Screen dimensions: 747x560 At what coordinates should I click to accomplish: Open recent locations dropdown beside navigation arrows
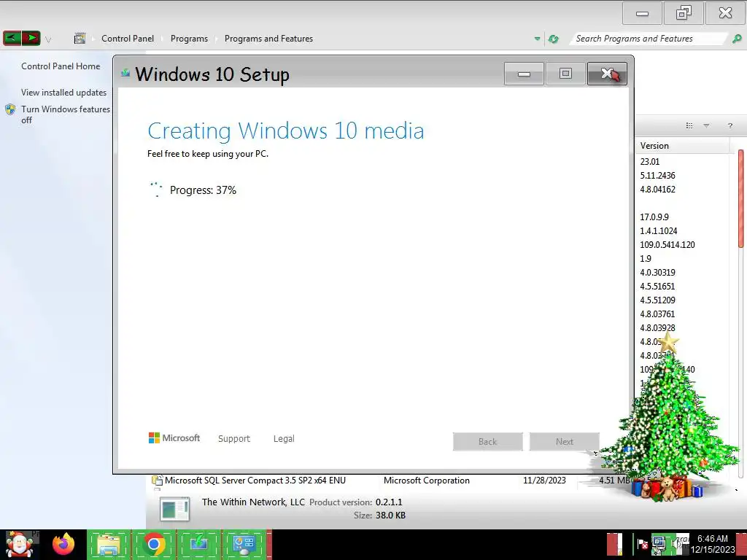click(x=48, y=39)
